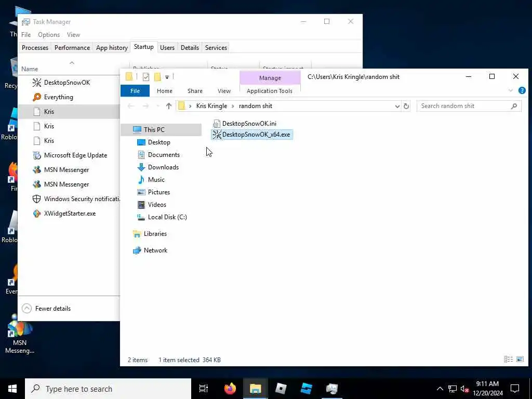The image size is (532, 399).
Task: Open the MSN Messenger desktop shortcut
Action: point(20,334)
